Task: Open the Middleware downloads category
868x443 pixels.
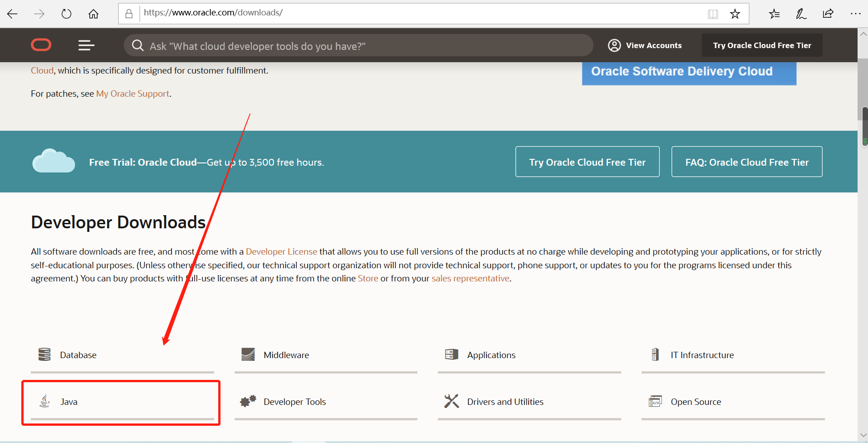Action: (x=286, y=354)
